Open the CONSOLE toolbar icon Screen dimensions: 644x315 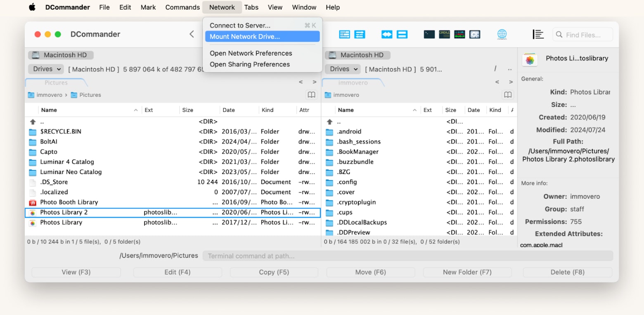click(444, 35)
